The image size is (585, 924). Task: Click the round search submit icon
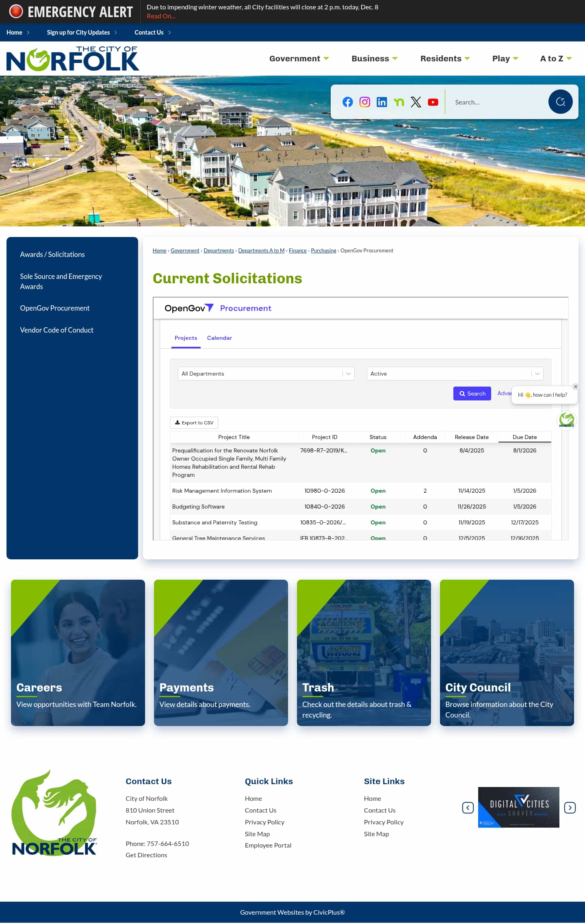561,102
